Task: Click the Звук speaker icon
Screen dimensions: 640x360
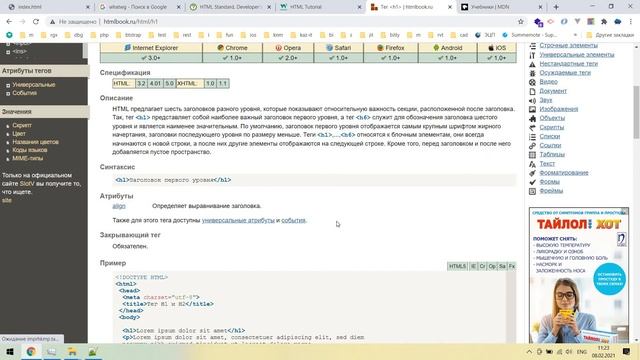Action: coord(532,100)
